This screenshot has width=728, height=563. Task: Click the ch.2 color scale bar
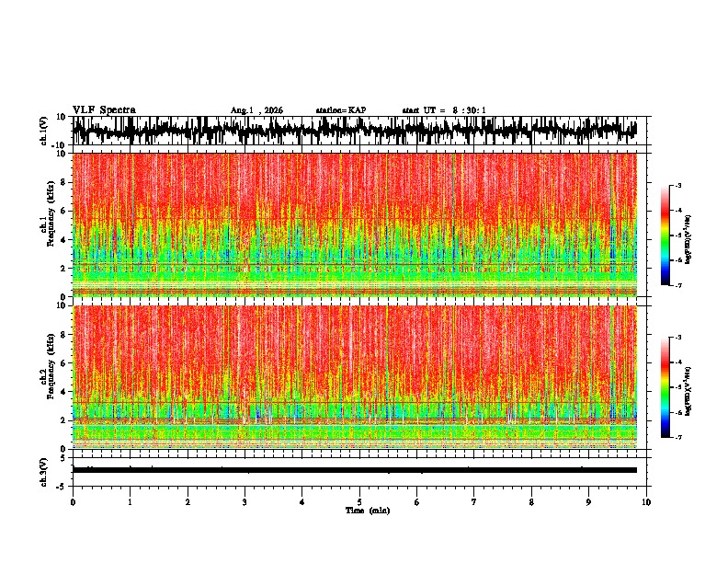point(665,387)
